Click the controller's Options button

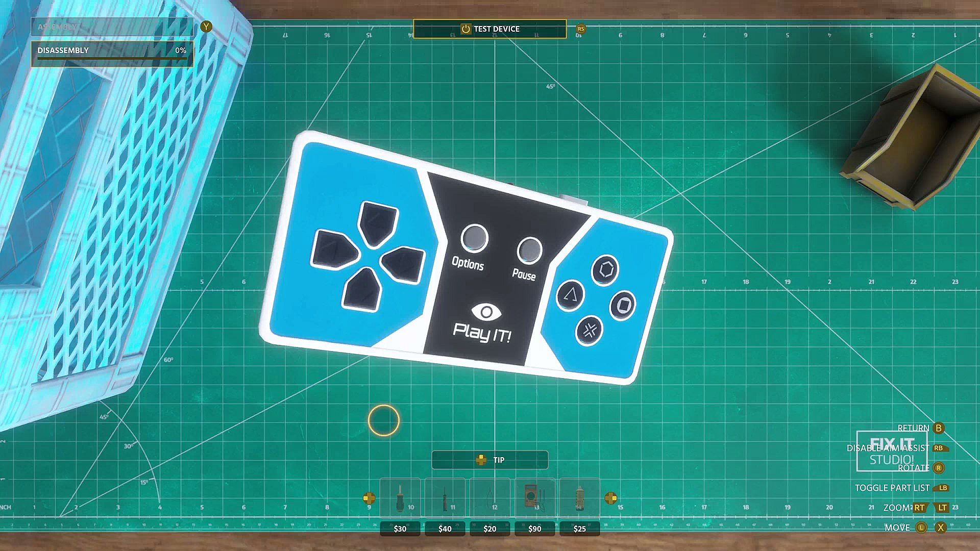475,238
